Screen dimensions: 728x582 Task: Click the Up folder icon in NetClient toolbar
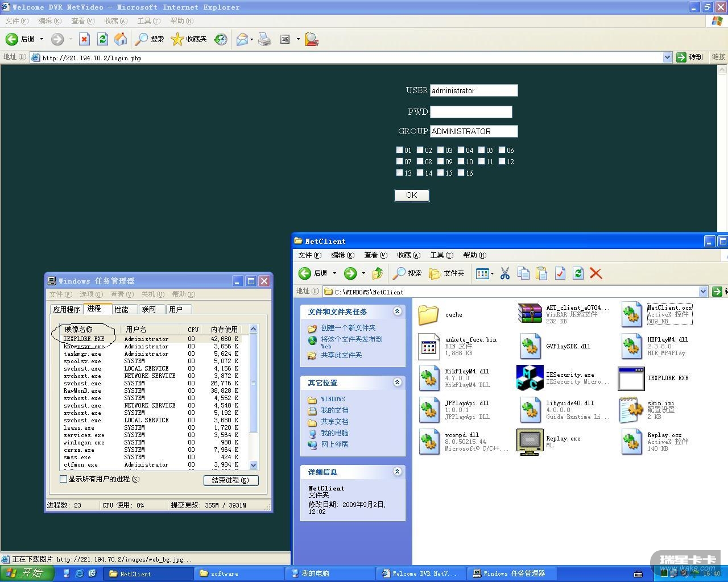pyautogui.click(x=377, y=273)
